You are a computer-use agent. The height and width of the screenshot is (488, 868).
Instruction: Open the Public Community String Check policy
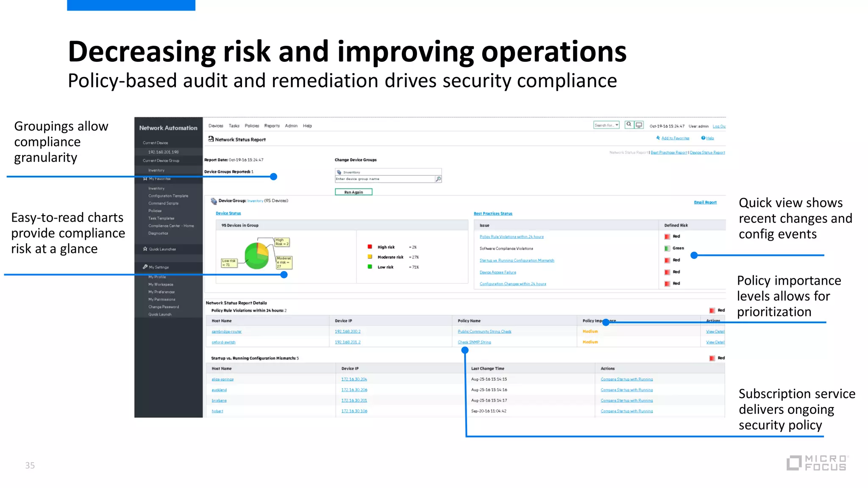pos(484,332)
